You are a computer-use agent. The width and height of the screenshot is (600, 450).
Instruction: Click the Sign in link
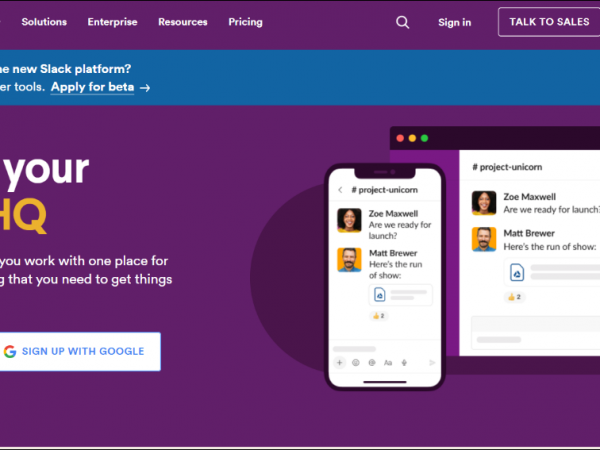(x=454, y=22)
